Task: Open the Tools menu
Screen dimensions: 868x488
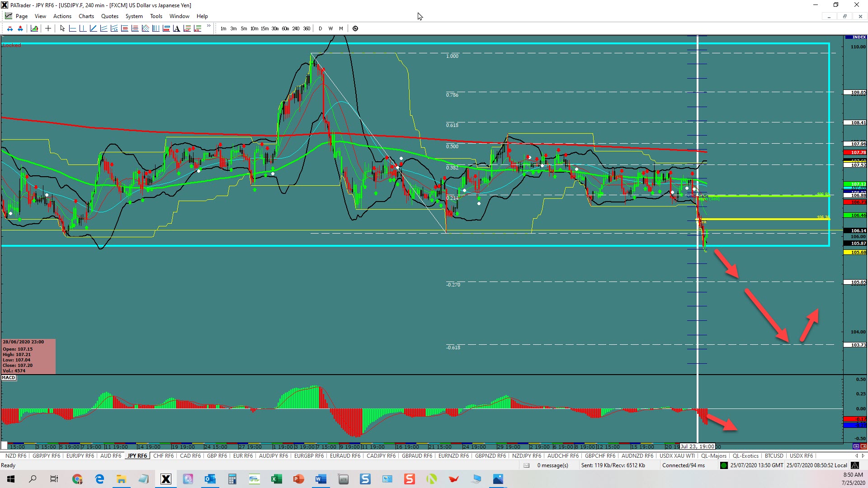Action: (156, 16)
